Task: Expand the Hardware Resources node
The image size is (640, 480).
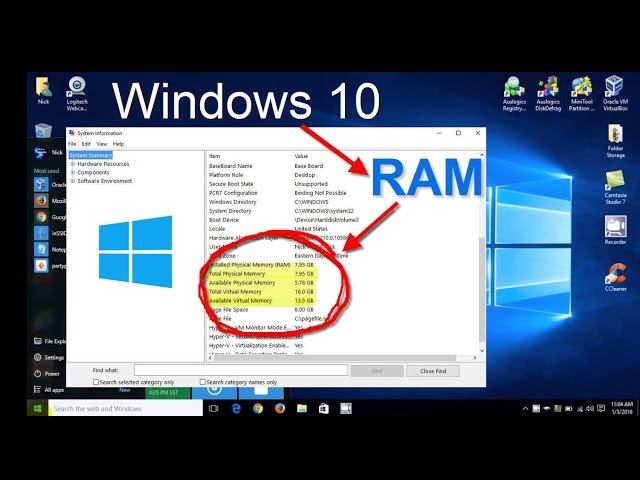Action: (73, 164)
